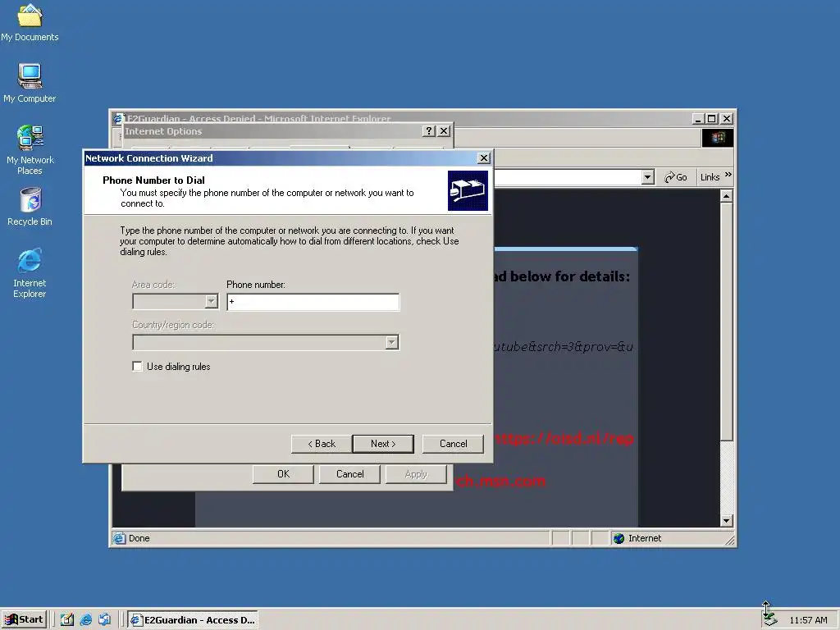Click IE scrollbar up arrow

727,196
